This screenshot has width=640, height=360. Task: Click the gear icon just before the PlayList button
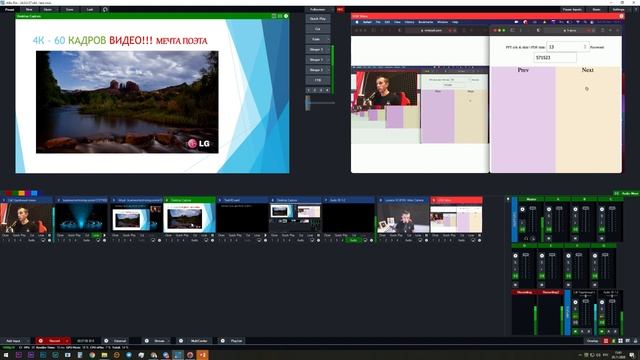(x=222, y=341)
